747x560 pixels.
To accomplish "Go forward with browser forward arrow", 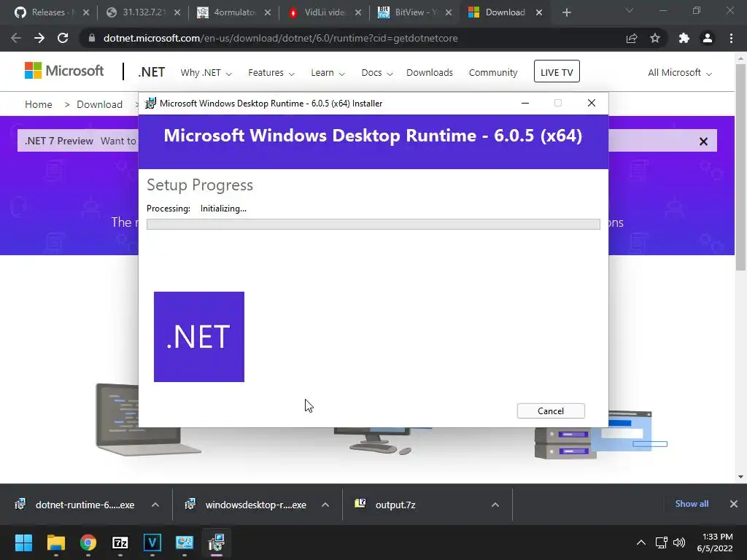I will 39,38.
